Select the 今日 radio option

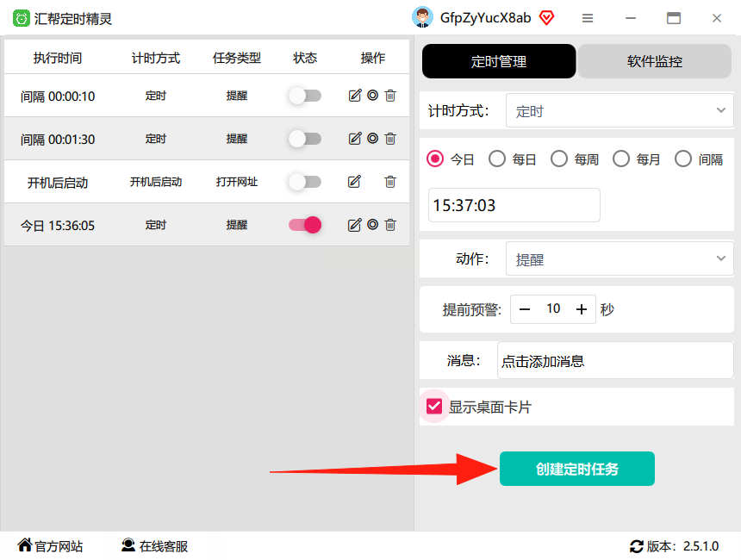click(x=435, y=159)
